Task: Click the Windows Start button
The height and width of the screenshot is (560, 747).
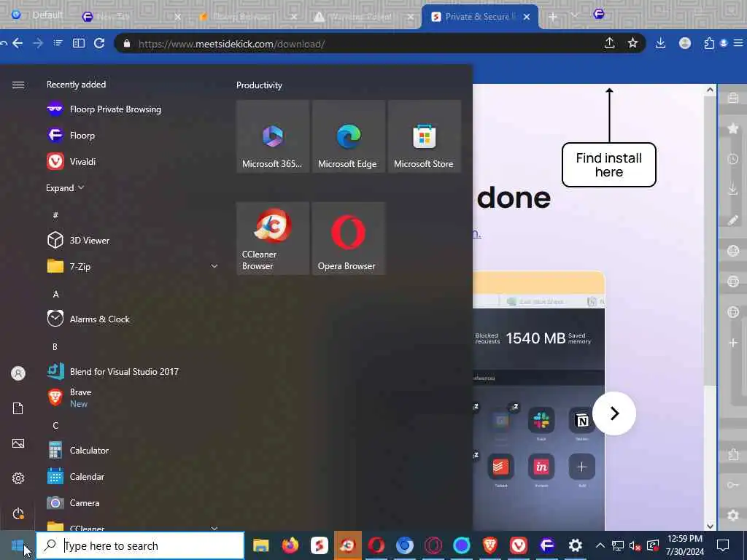Action: 18,545
